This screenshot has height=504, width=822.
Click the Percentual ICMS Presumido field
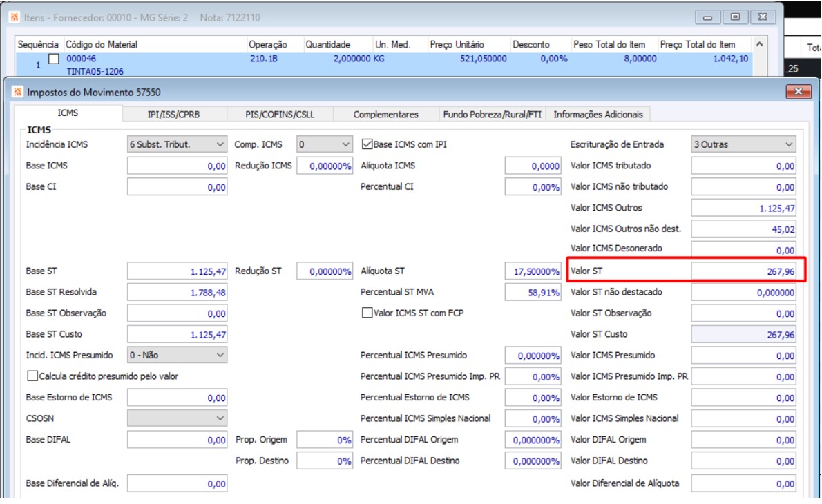tap(533, 356)
